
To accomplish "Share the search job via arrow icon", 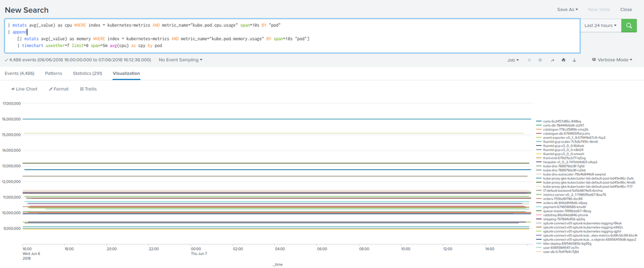I will [552, 60].
